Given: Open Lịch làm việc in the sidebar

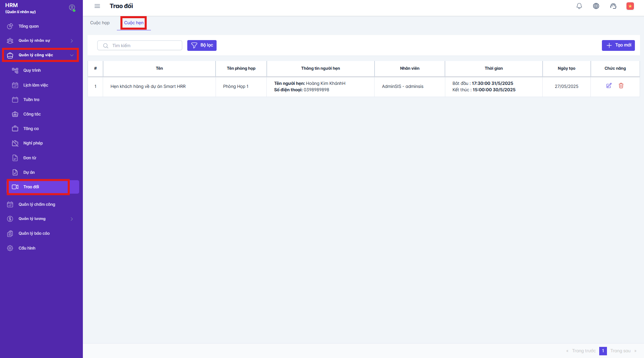Looking at the screenshot, I should pyautogui.click(x=35, y=85).
